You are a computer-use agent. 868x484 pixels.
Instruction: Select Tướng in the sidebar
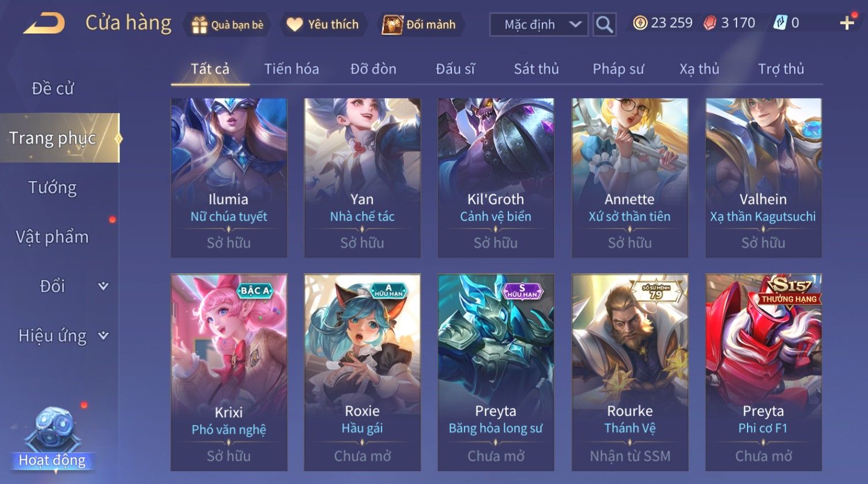(x=52, y=187)
